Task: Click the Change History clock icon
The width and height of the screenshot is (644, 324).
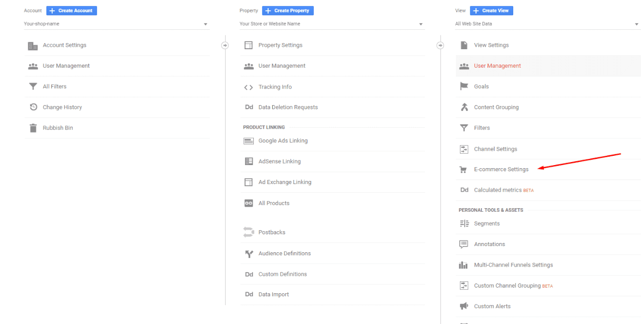Action: tap(33, 107)
